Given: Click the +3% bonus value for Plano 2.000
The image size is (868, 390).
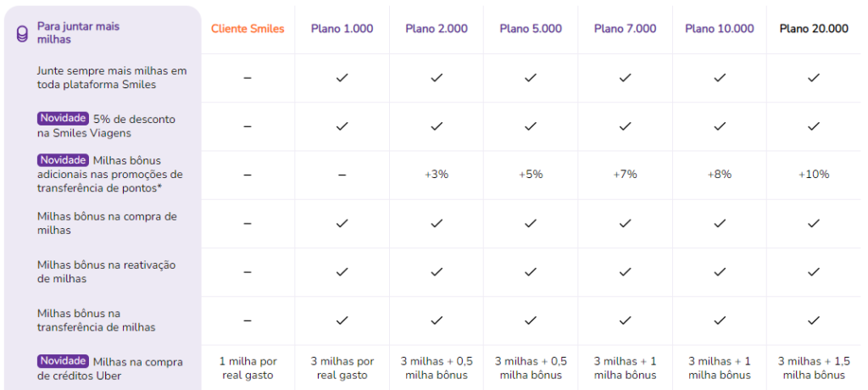Looking at the screenshot, I should 437,175.
